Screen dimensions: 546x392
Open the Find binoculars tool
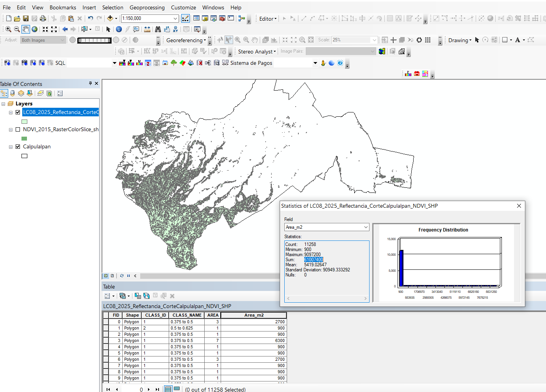click(x=158, y=29)
